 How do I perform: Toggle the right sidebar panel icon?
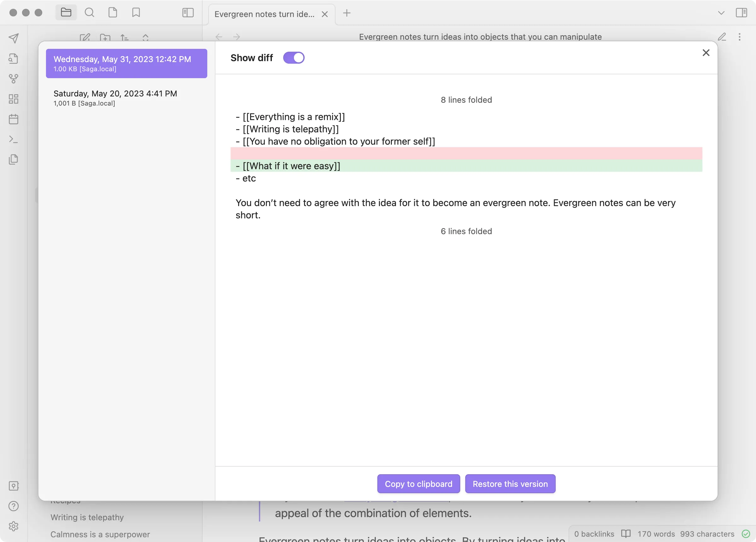click(743, 13)
